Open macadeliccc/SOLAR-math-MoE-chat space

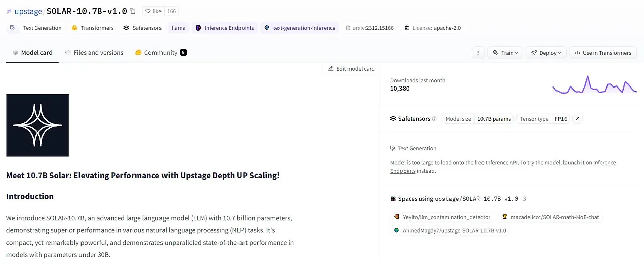pos(550,217)
